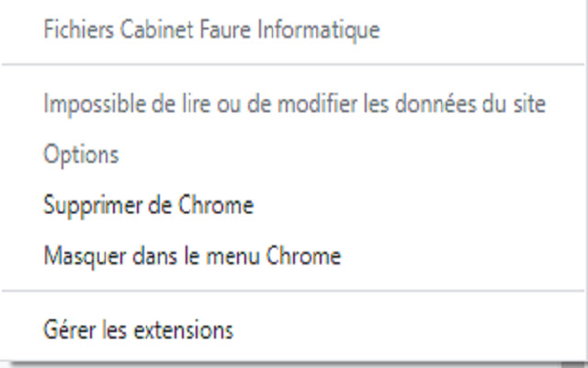Image resolution: width=588 pixels, height=368 pixels.
Task: Go to the manage extensions menu item
Action: tap(138, 328)
